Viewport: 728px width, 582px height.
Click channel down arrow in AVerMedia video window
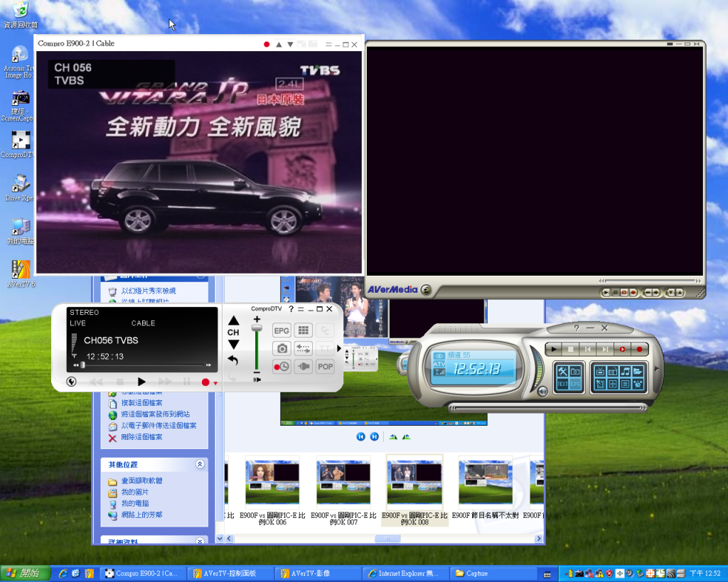pos(671,292)
